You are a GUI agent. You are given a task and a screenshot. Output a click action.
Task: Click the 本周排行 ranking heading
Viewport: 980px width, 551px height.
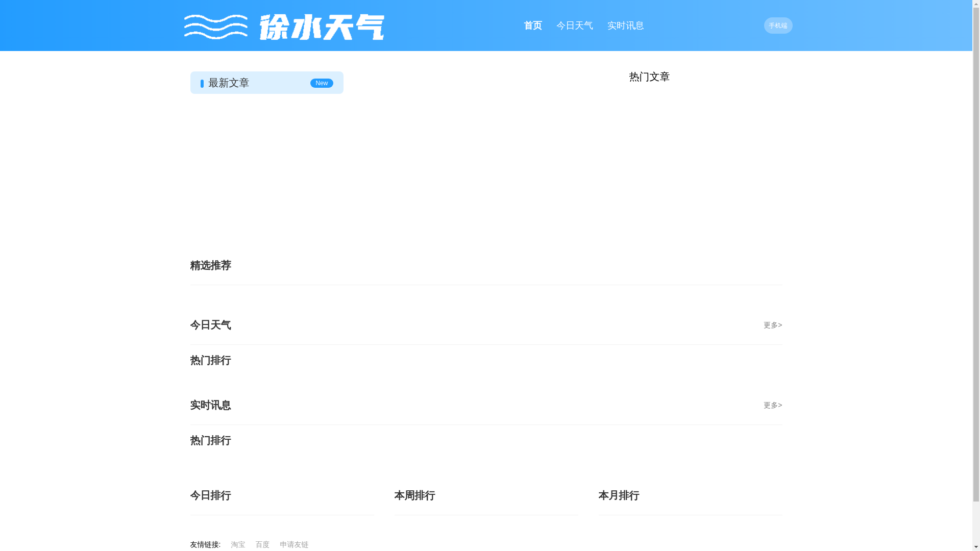click(x=414, y=495)
